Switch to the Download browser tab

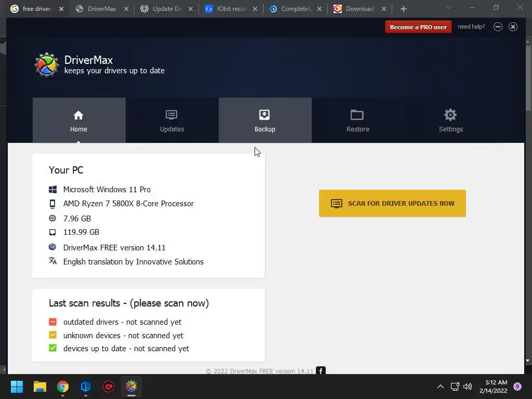(360, 9)
